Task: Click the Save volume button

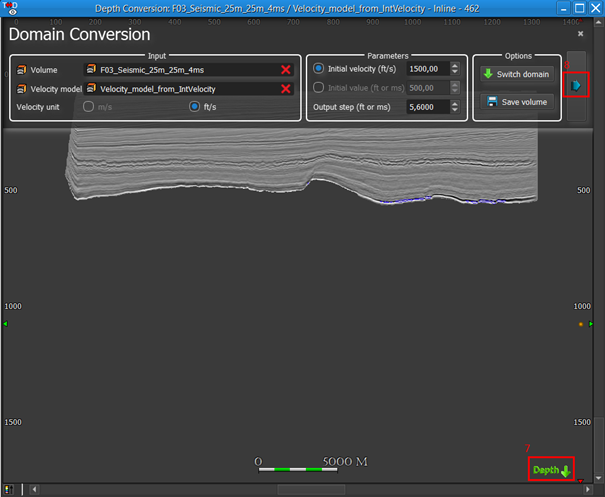Action: pos(517,102)
